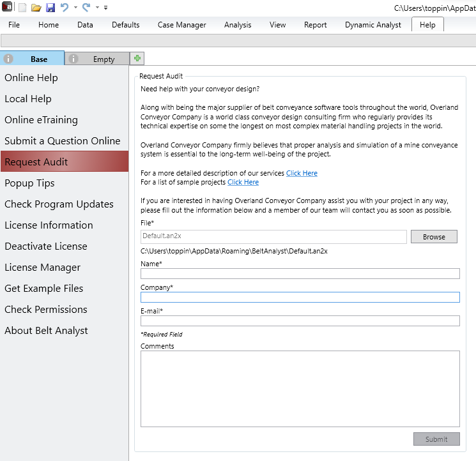Create a new file with blank page icon
This screenshot has width=476, height=461.
(22, 7)
